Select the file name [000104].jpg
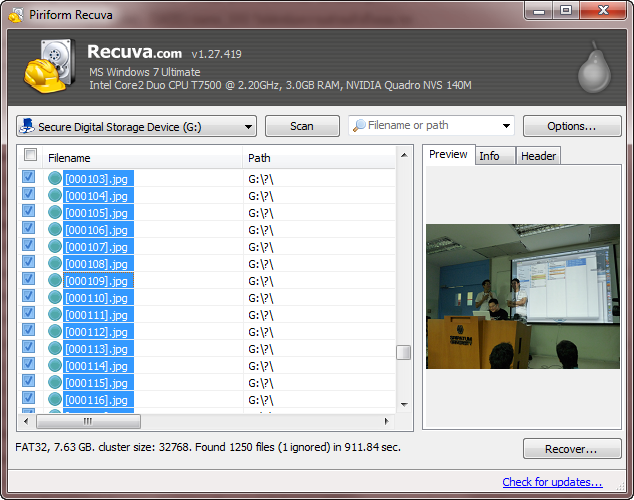 point(97,196)
